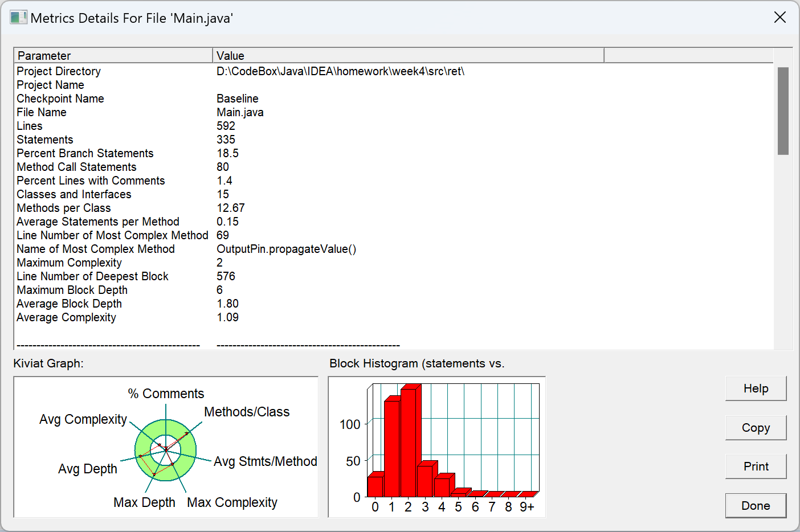The height and width of the screenshot is (532, 800).
Task: Click the lines value 592
Action: [x=226, y=126]
